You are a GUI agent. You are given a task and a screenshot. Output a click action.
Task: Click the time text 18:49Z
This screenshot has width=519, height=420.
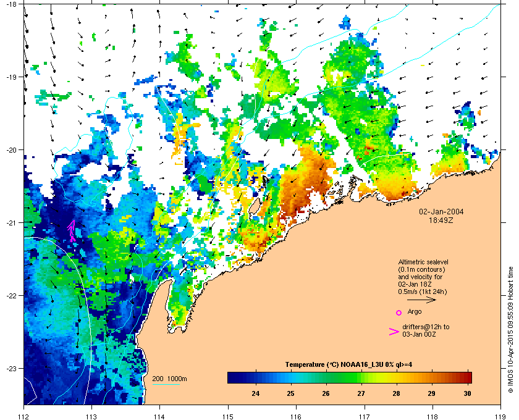441,220
